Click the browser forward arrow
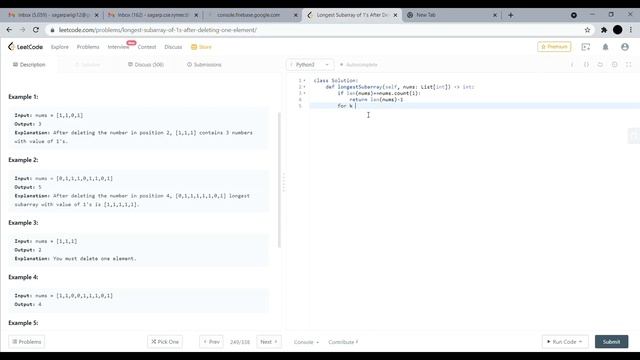 [x=22, y=30]
